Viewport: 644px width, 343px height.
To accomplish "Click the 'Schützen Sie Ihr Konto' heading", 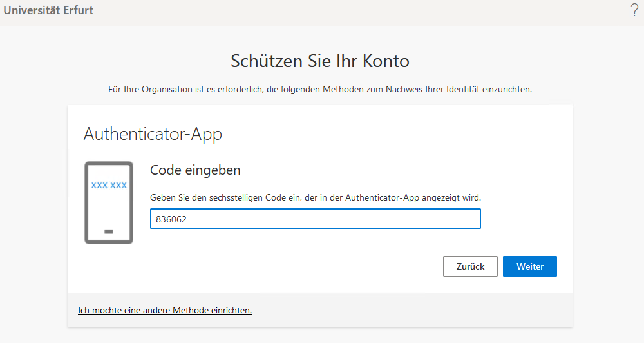I will coord(319,62).
